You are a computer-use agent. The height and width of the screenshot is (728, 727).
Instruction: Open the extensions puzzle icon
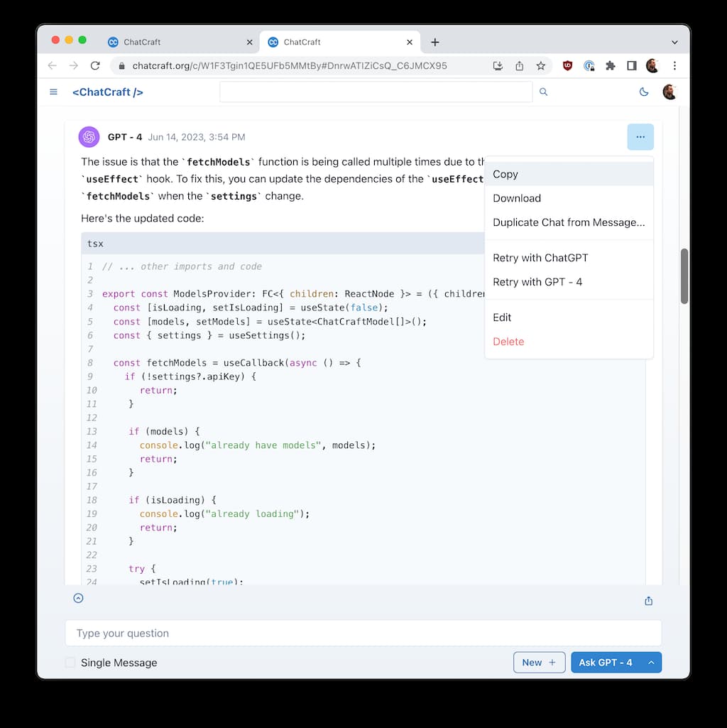click(x=610, y=66)
